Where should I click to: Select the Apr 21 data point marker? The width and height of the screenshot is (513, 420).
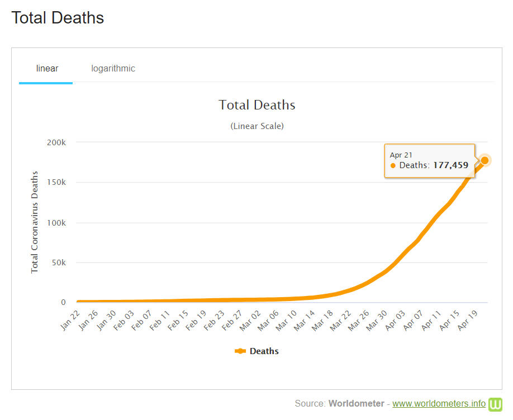[x=484, y=160]
